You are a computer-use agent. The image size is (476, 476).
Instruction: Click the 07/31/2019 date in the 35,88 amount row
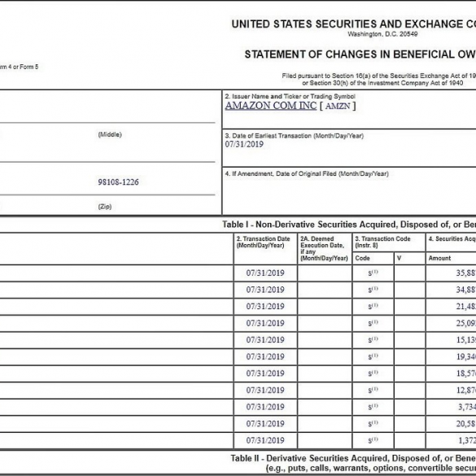265,273
